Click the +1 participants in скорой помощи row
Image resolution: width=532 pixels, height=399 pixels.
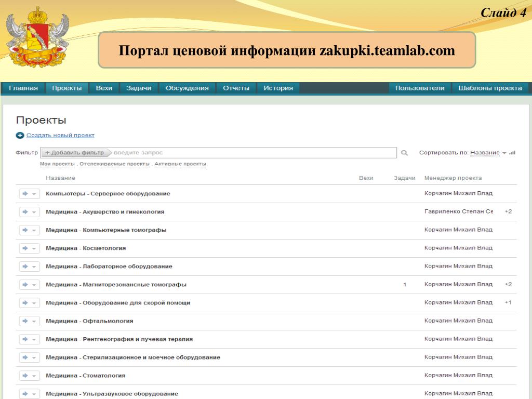[x=508, y=302]
